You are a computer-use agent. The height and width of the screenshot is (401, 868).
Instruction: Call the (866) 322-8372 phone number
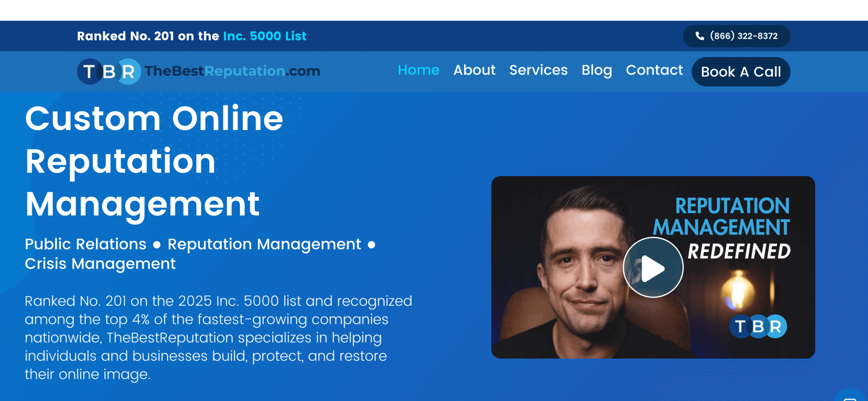[x=744, y=36]
